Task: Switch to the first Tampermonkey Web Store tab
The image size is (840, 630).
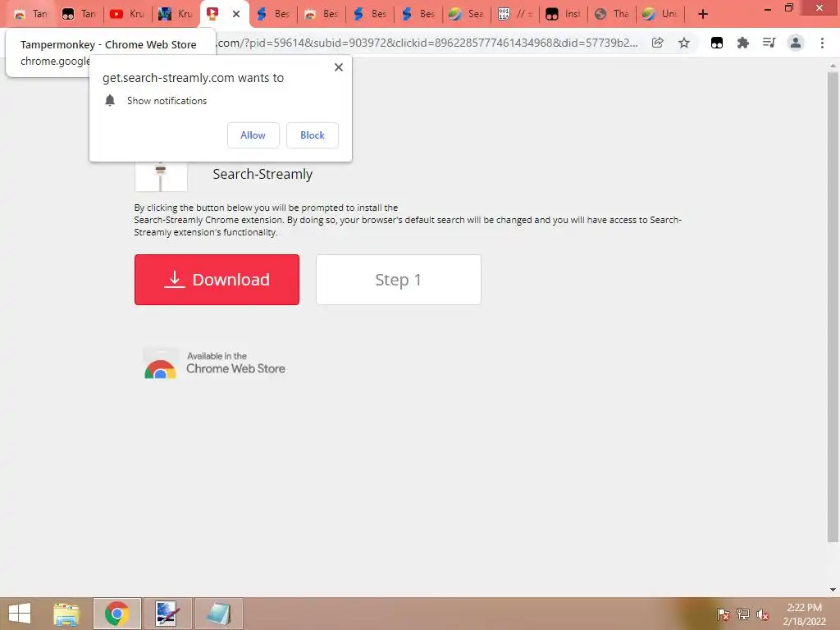Action: click(x=30, y=14)
